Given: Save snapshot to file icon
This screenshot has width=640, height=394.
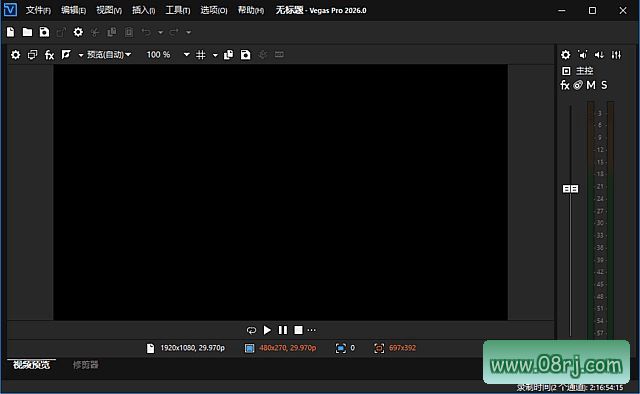Looking at the screenshot, I should click(x=245, y=55).
